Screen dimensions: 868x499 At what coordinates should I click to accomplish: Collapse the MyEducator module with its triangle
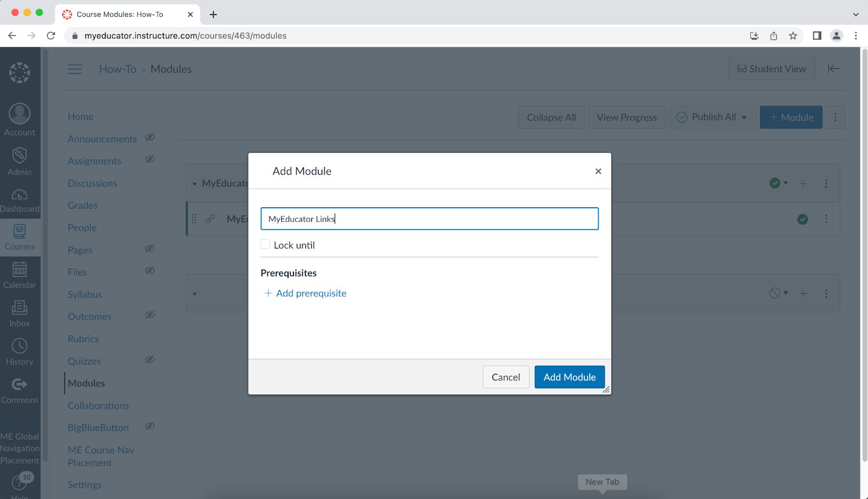195,184
